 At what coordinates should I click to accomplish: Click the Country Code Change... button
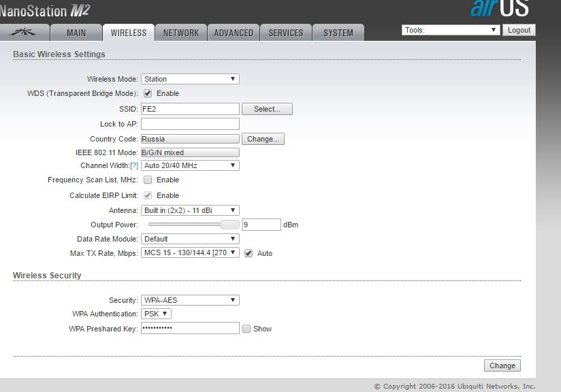tap(263, 139)
